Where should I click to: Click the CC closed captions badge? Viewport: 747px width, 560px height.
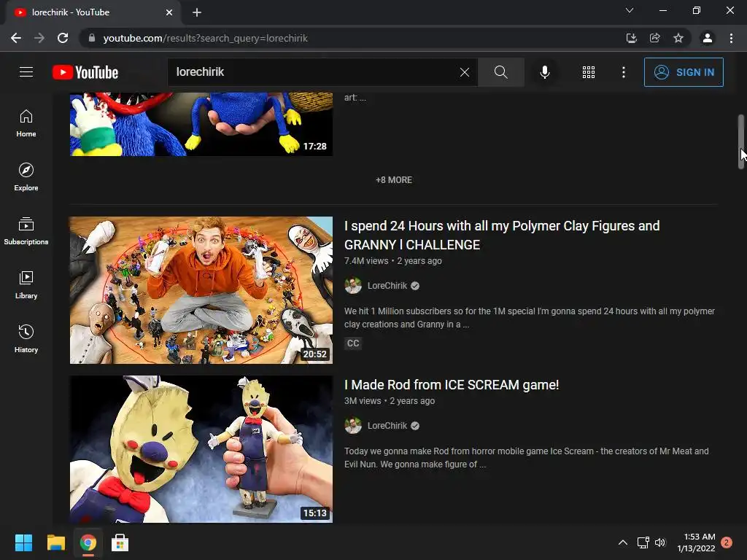(x=353, y=343)
